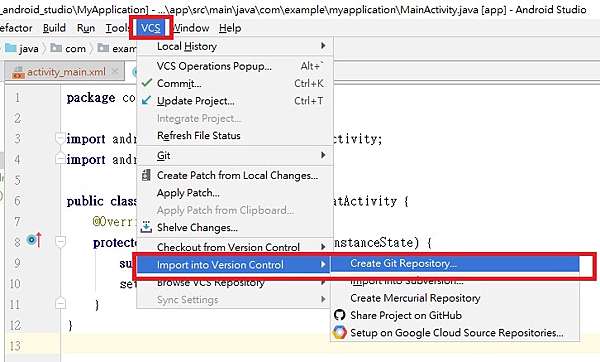Click the activity_main.xml file icon

[18, 72]
